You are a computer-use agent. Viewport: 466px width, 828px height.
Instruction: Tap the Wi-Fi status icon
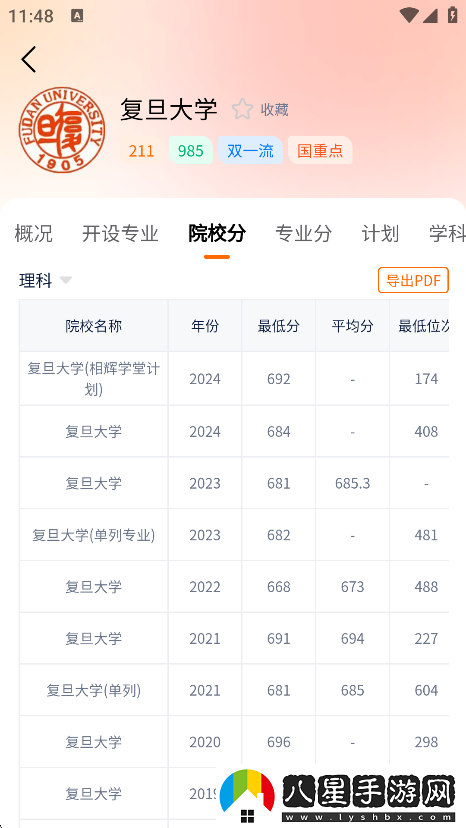coord(408,15)
